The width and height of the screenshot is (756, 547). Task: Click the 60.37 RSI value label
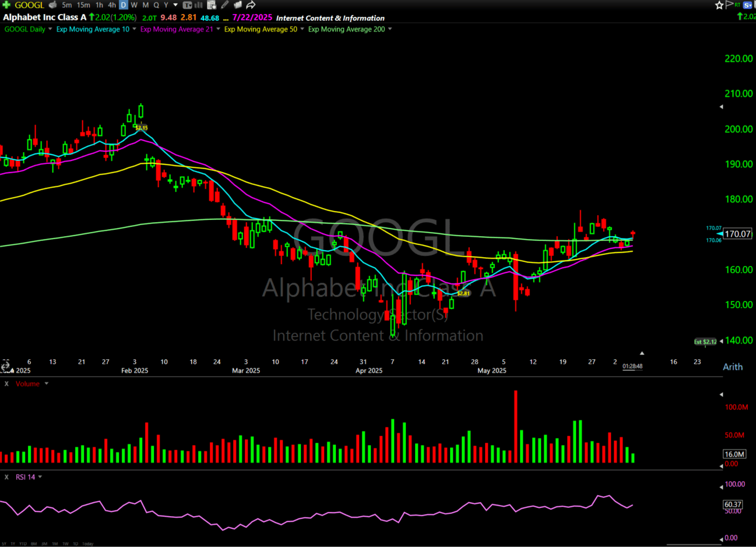click(733, 504)
